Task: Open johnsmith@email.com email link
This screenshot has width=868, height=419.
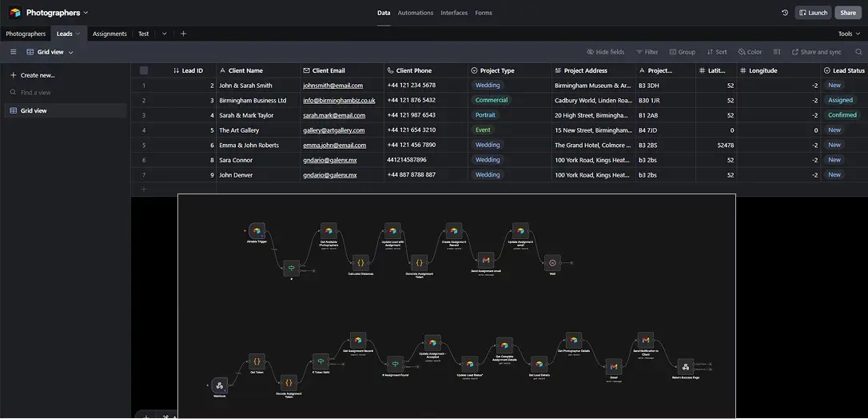Action: [333, 86]
